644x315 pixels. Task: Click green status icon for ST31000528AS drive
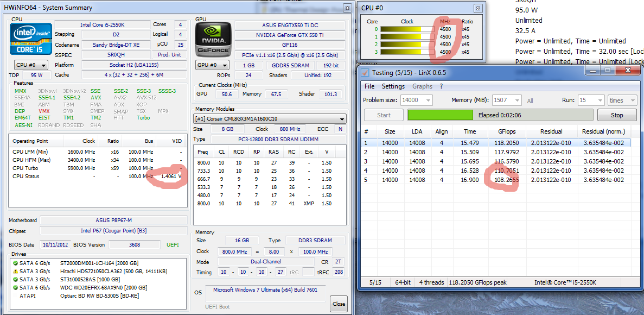(x=15, y=280)
